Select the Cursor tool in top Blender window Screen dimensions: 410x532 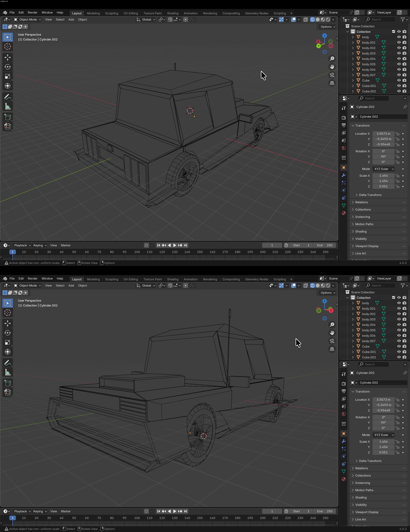pos(8,47)
